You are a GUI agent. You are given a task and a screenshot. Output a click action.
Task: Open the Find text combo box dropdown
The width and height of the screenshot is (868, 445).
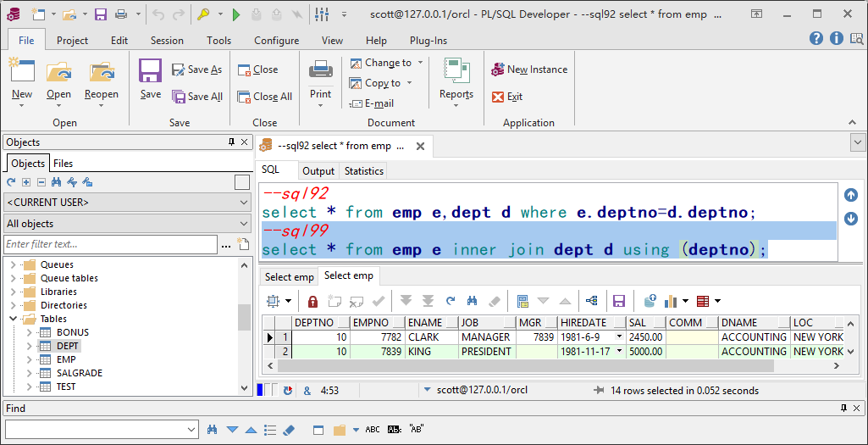(191, 430)
